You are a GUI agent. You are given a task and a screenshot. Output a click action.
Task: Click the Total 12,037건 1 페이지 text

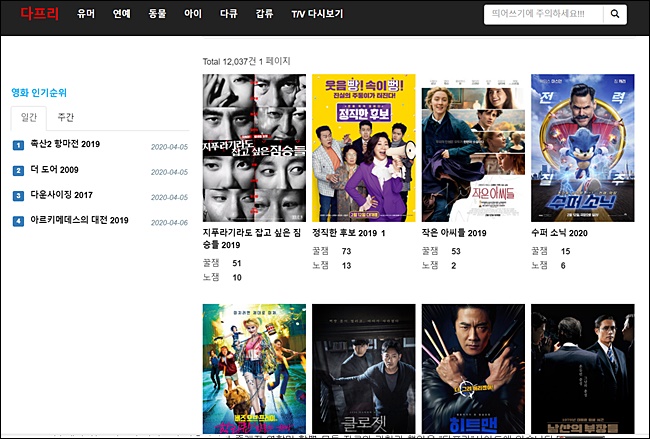246,61
